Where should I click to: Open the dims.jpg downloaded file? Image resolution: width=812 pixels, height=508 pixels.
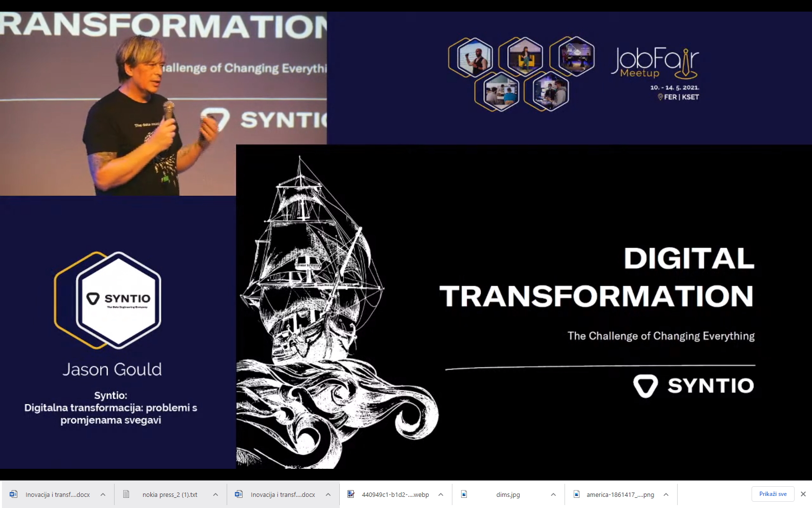tap(507, 494)
